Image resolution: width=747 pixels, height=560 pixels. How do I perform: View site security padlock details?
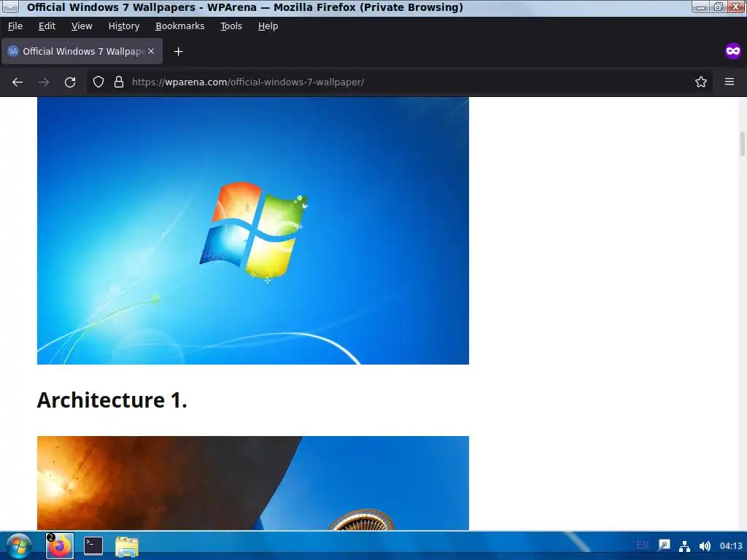tap(119, 82)
